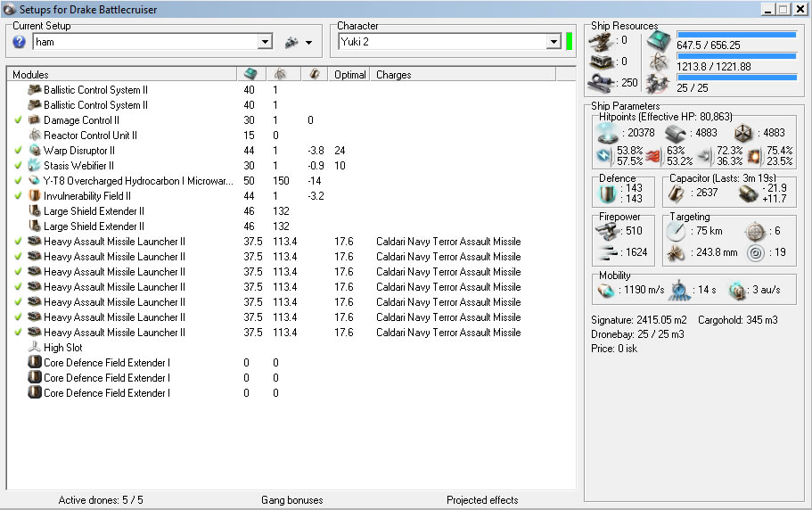The height and width of the screenshot is (510, 812).
Task: Click the powergrid column header icon
Action: (279, 75)
